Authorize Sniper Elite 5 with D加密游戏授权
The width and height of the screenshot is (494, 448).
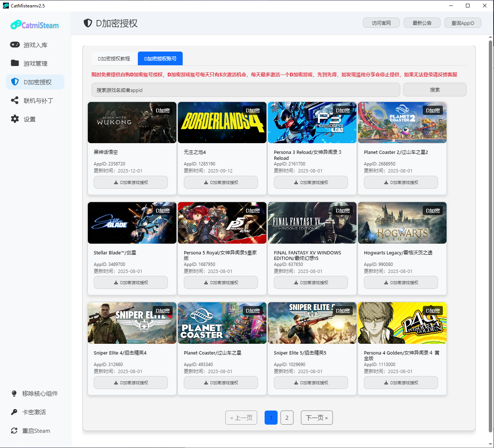point(311,383)
